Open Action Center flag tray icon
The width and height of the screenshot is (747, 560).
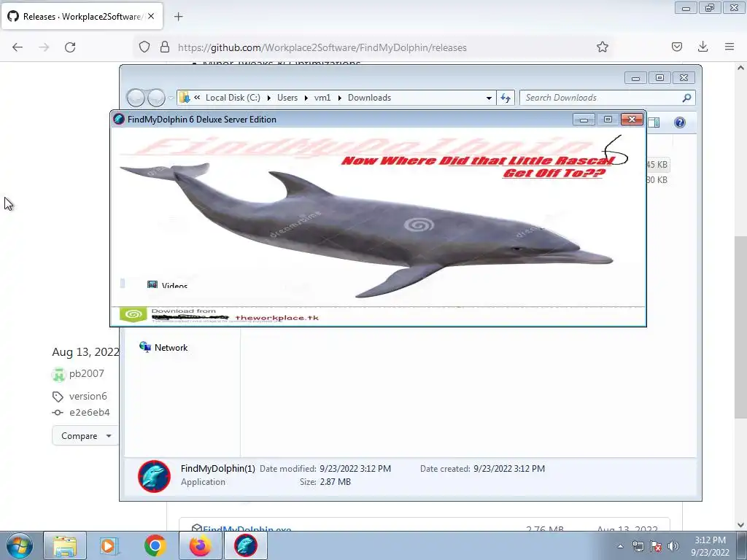tap(656, 546)
